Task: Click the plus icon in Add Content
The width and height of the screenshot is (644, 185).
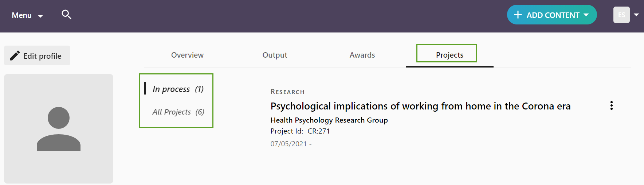Action: (518, 15)
